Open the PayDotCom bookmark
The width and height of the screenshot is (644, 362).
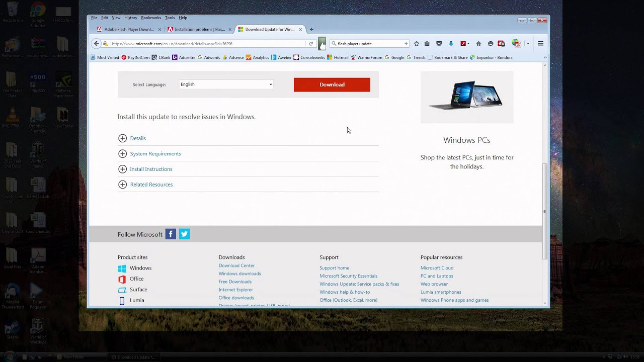point(135,58)
